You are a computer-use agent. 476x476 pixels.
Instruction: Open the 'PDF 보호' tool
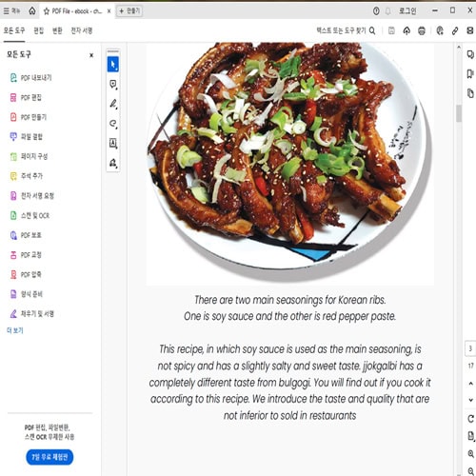[x=26, y=235]
